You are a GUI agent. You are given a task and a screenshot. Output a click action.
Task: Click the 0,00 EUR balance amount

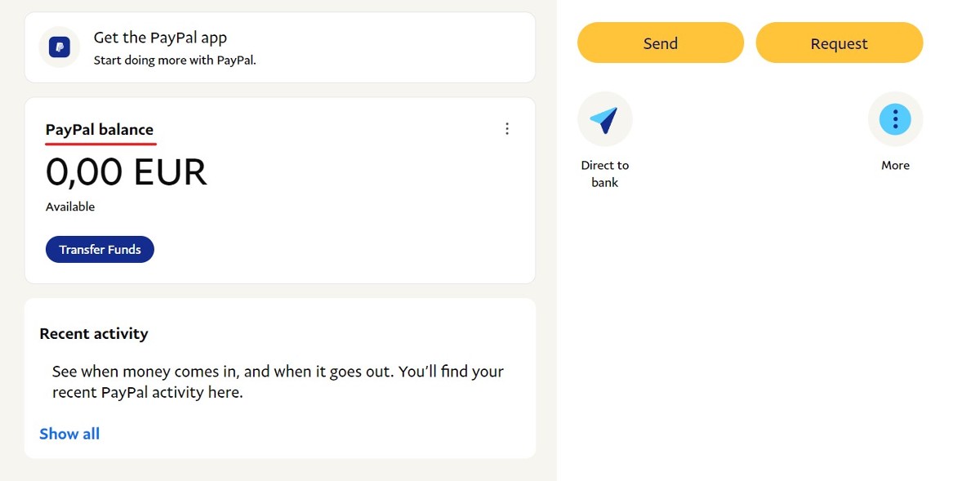[x=127, y=172]
